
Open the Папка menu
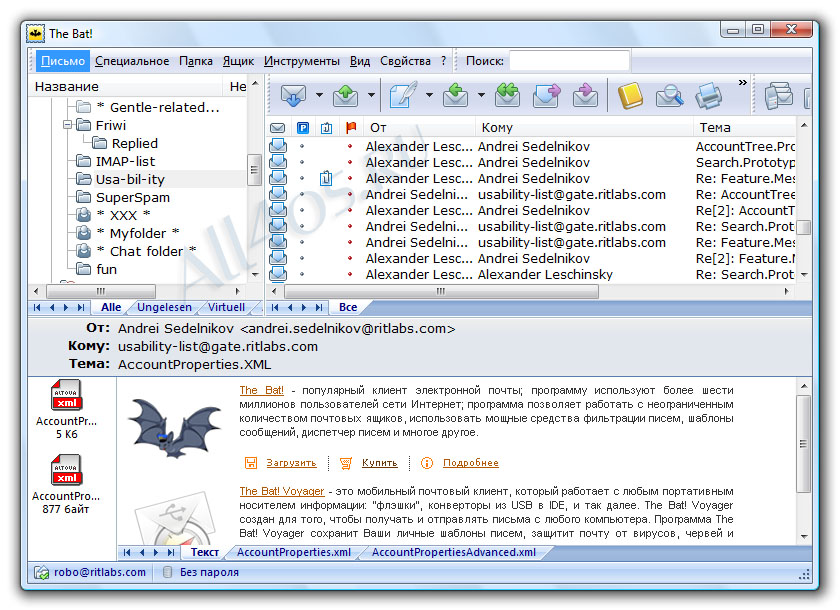(x=196, y=61)
